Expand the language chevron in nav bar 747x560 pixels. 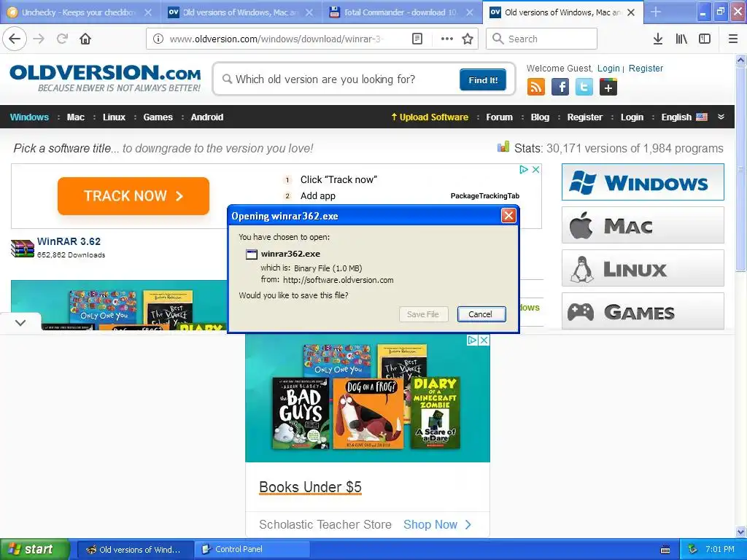[721, 117]
